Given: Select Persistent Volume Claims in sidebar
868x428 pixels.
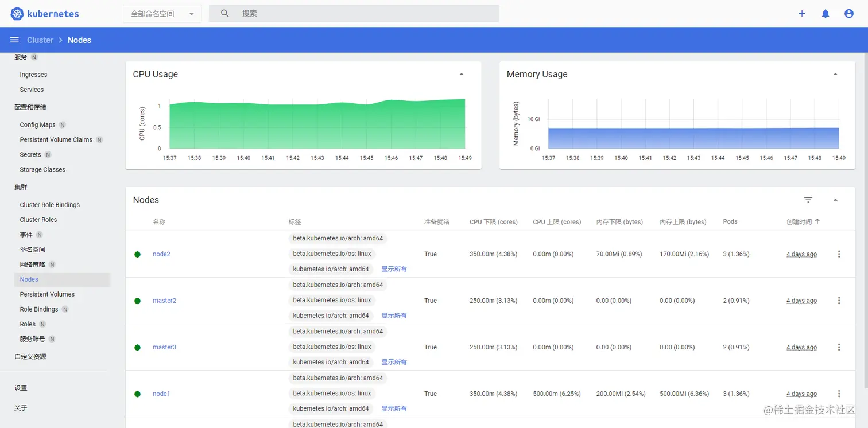Looking at the screenshot, I should point(56,139).
